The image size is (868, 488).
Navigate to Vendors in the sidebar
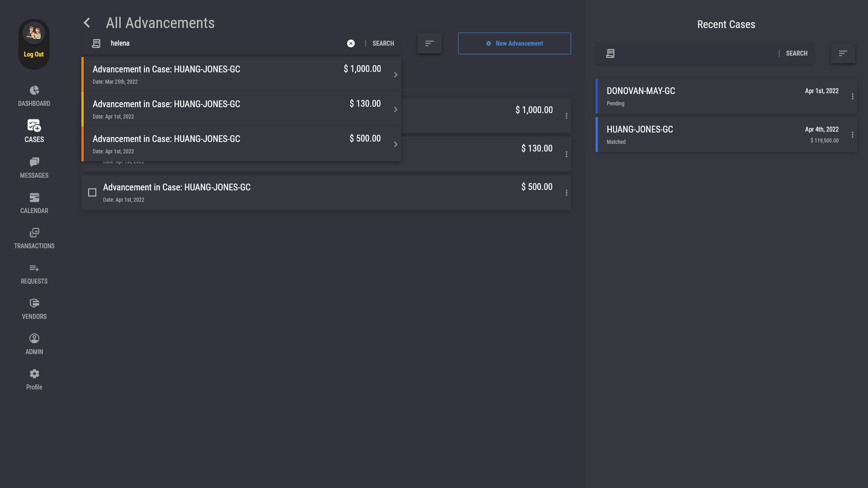coord(34,309)
